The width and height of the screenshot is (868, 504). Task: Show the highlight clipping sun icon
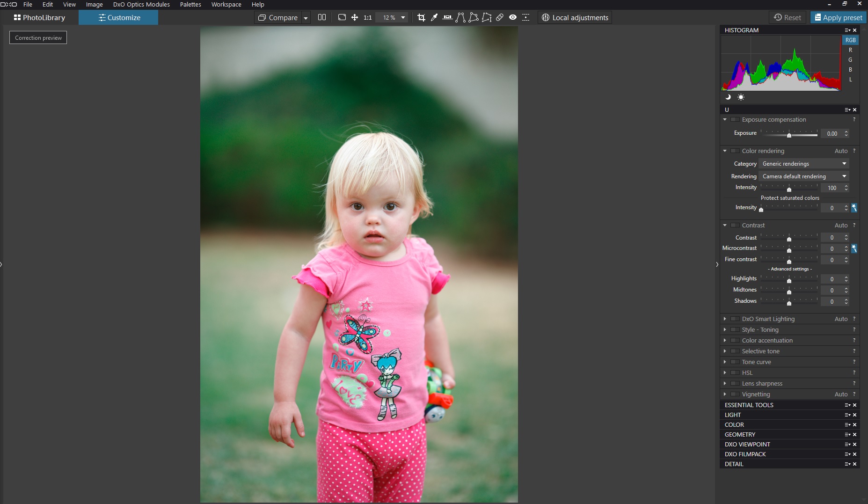click(x=741, y=97)
